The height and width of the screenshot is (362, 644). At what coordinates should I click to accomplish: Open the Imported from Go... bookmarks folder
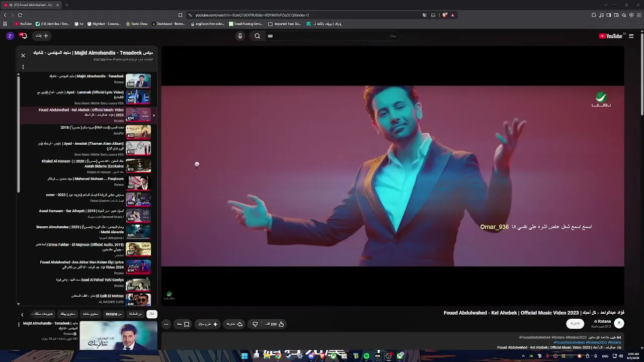coord(284,24)
